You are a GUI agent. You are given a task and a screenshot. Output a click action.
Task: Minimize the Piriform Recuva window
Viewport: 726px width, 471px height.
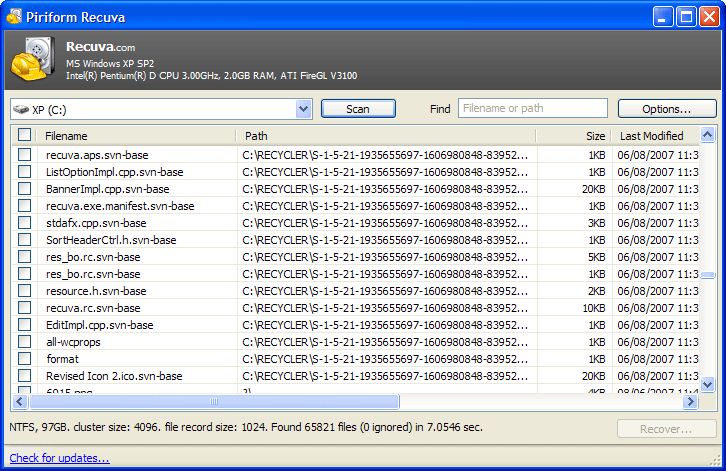click(663, 17)
